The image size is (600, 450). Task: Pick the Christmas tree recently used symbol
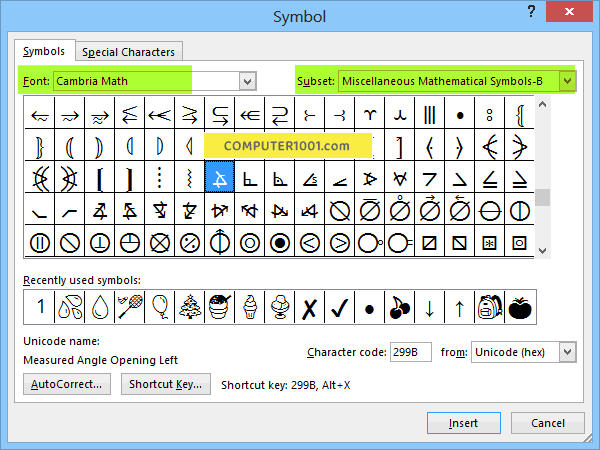pyautogui.click(x=189, y=307)
